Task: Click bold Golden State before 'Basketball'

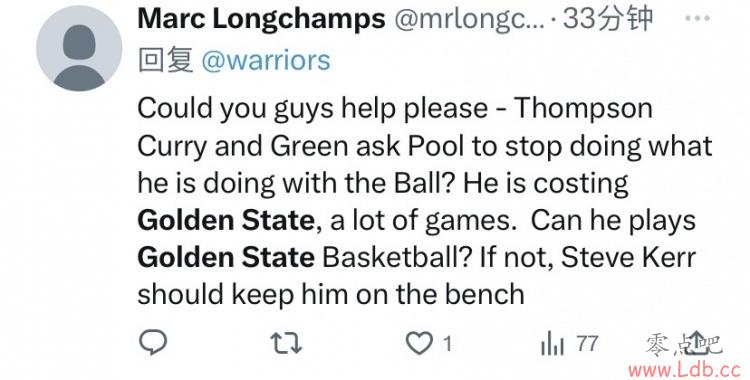Action: (x=226, y=257)
